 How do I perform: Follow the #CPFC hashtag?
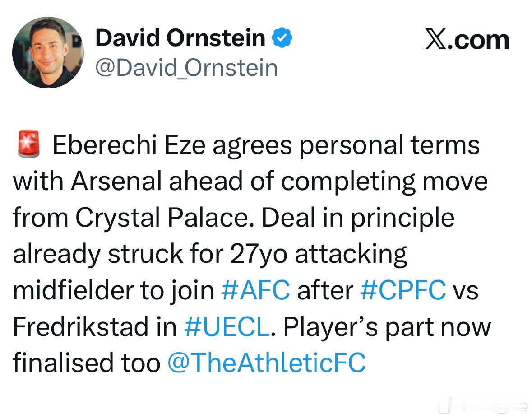[403, 290]
